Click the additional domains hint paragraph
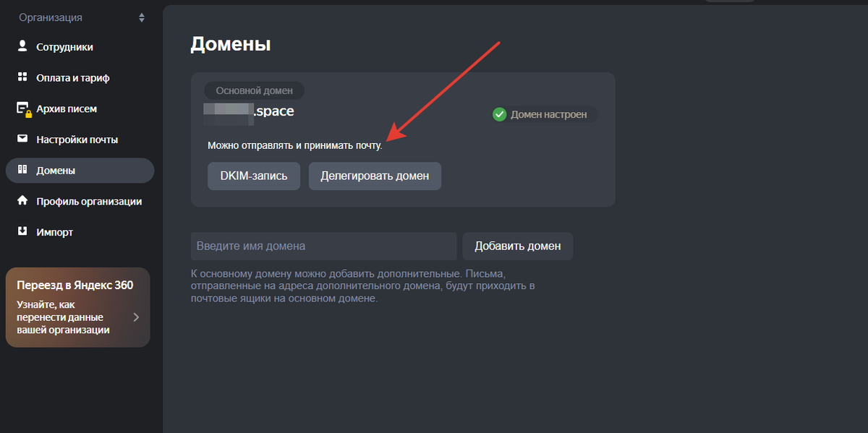 (x=362, y=286)
